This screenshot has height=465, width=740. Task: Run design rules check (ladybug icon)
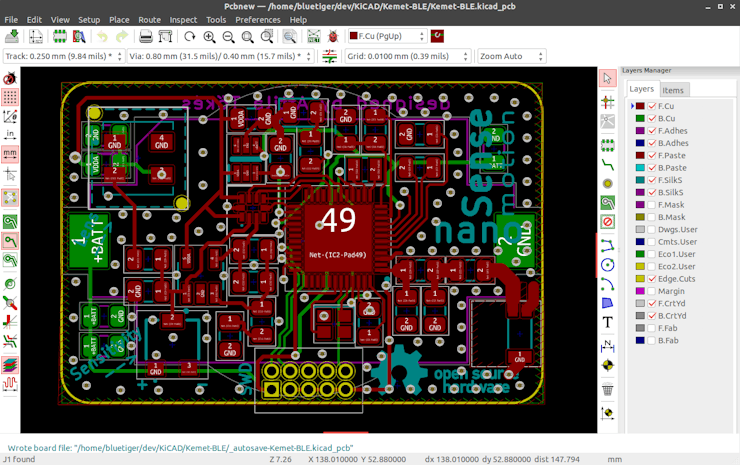coord(333,37)
